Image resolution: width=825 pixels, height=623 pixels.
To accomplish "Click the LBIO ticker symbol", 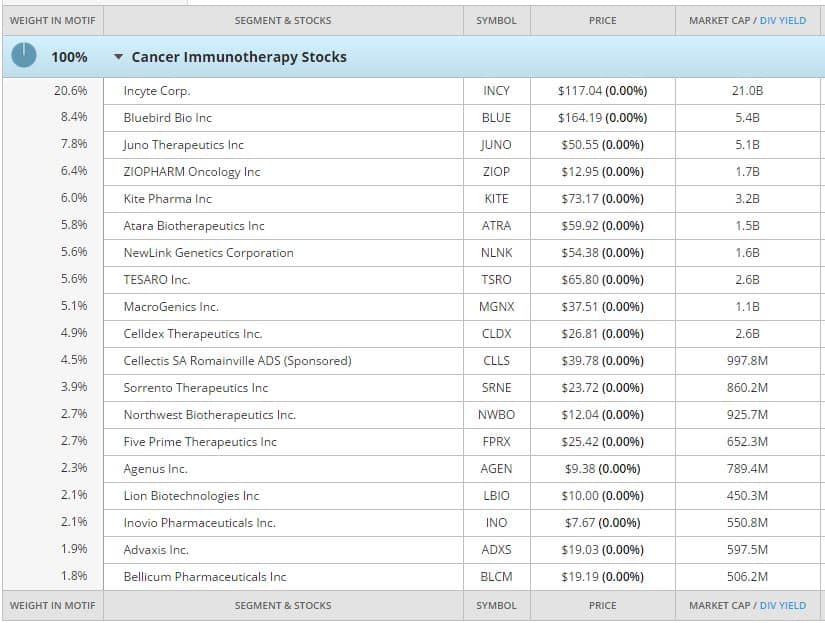I will (x=496, y=496).
